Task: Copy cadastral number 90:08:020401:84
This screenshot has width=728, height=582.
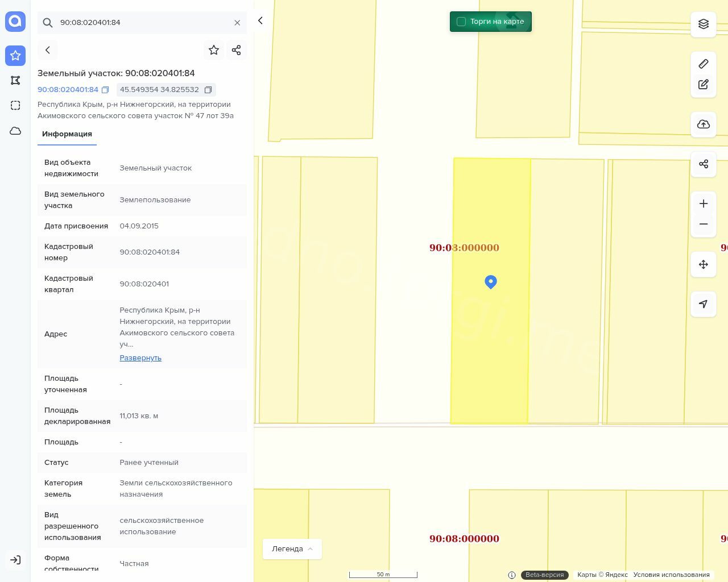Action: click(x=105, y=90)
